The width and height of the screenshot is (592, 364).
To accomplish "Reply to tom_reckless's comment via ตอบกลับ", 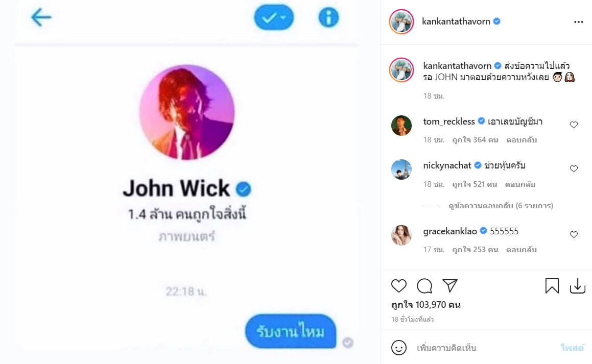I will (522, 140).
